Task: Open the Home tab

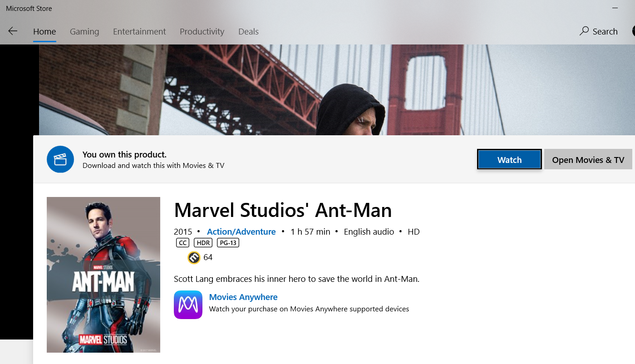Action: click(44, 32)
